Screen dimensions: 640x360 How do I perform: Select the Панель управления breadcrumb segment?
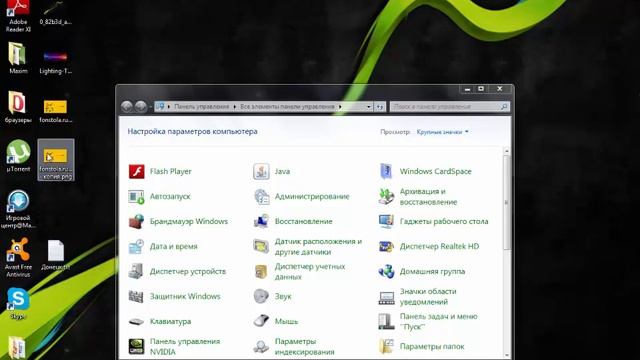pos(201,107)
